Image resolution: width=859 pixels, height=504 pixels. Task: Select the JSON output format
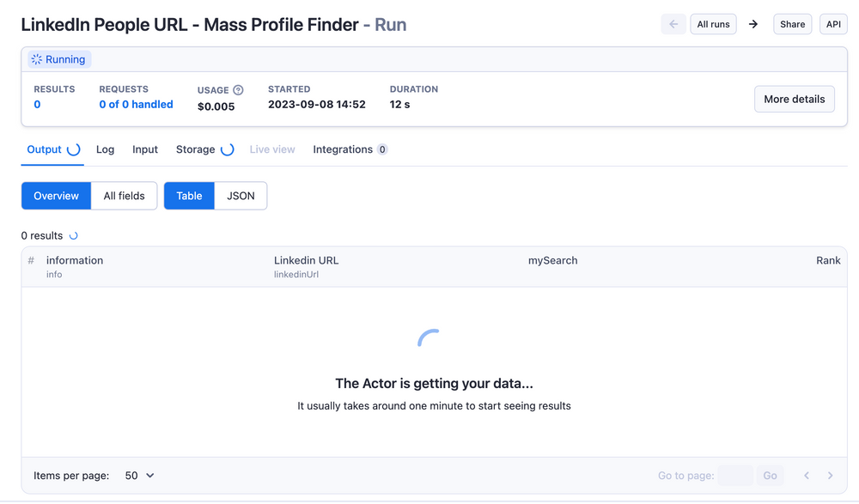[241, 196]
